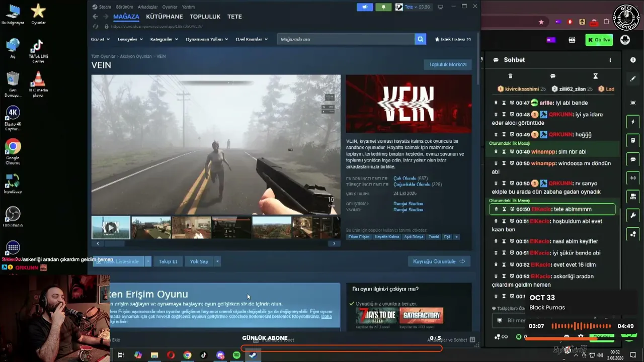Viewport: 644px width, 362px height.
Task: Click the Kuyruğu Görüntüle button
Action: (439, 261)
